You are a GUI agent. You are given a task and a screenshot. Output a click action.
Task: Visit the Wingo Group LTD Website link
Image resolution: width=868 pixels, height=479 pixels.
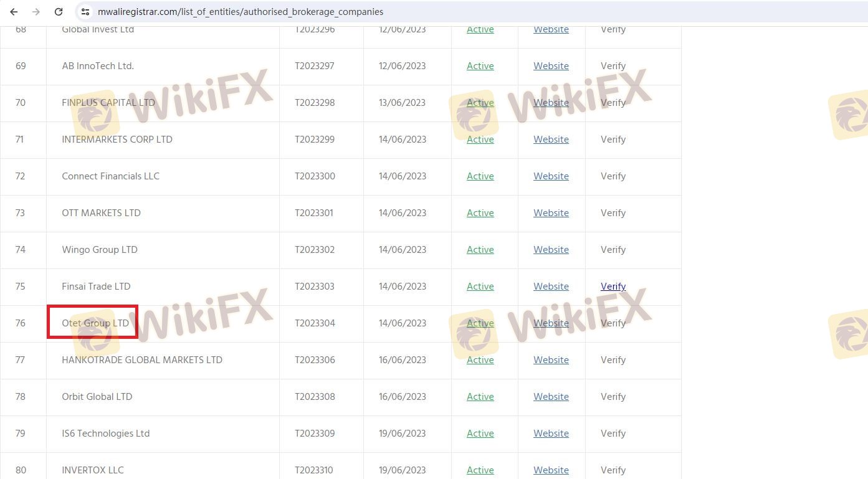click(551, 250)
